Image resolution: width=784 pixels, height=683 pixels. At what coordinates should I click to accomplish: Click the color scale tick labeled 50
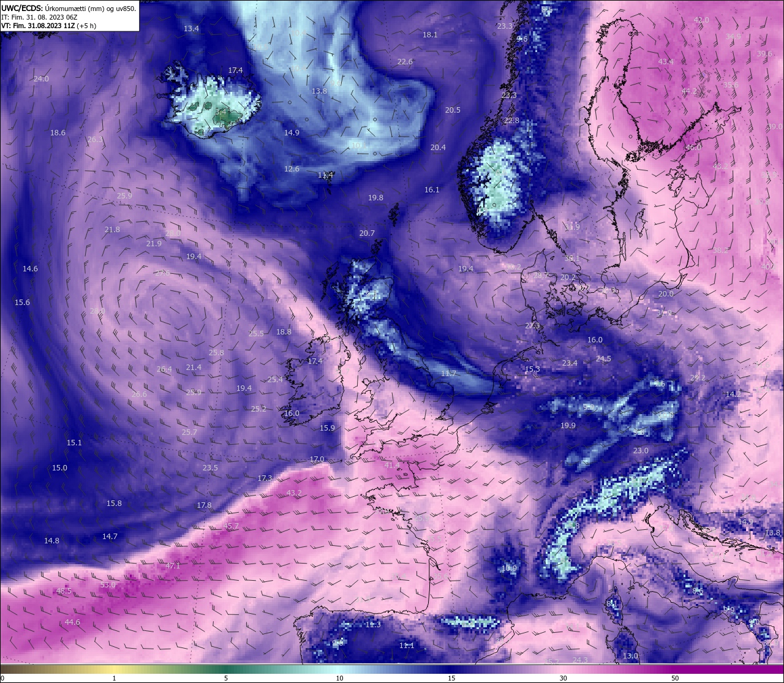(675, 678)
